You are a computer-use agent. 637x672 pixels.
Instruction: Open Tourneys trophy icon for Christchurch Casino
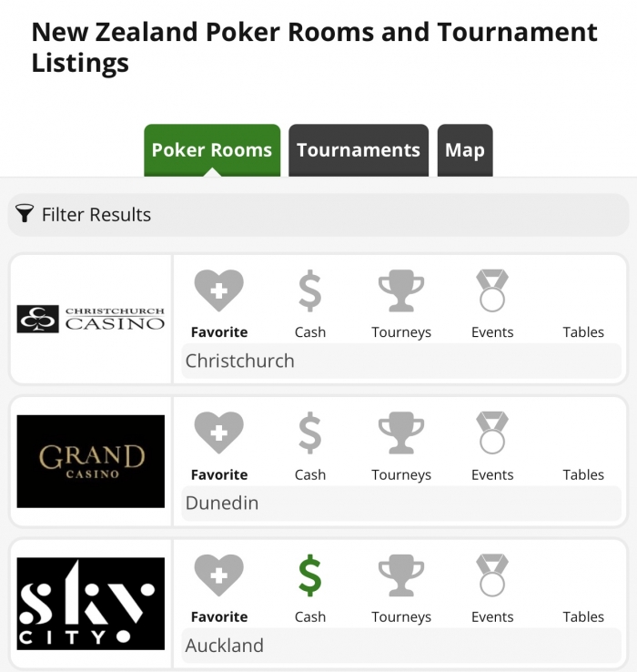pyautogui.click(x=401, y=290)
